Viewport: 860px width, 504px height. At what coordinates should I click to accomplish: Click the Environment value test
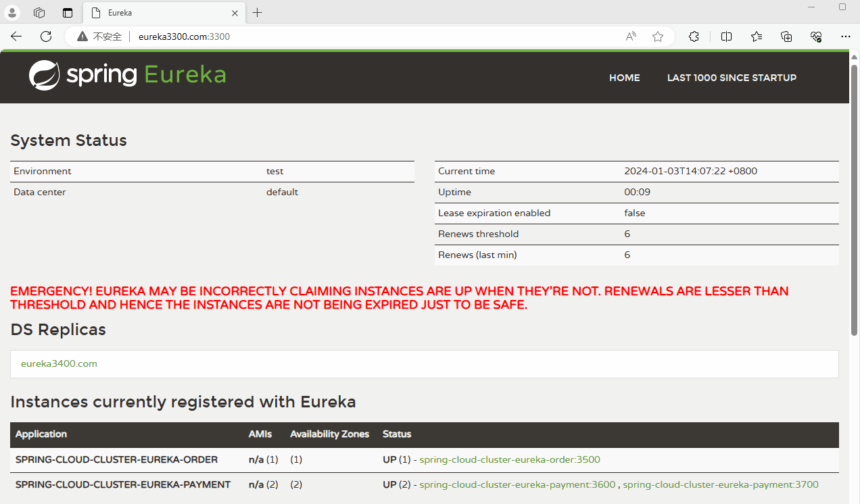point(274,171)
